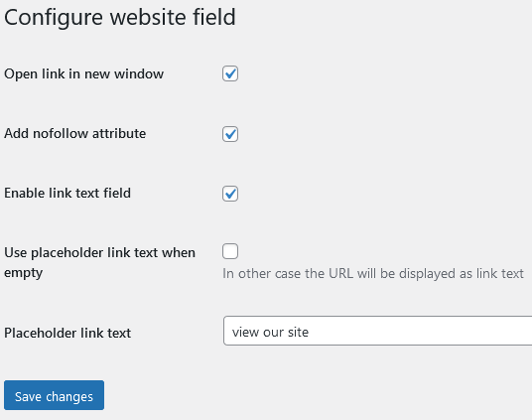Enable Use placeholder link text when empty
The height and width of the screenshot is (420, 532).
click(230, 251)
